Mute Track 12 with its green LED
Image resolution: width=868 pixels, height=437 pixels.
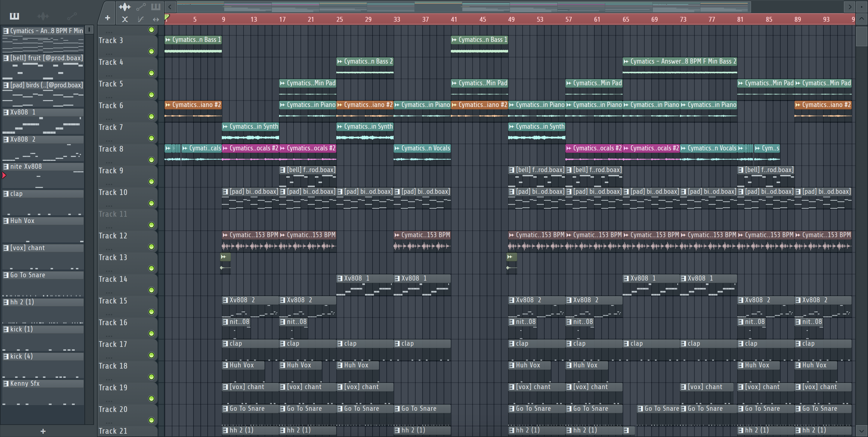152,247
